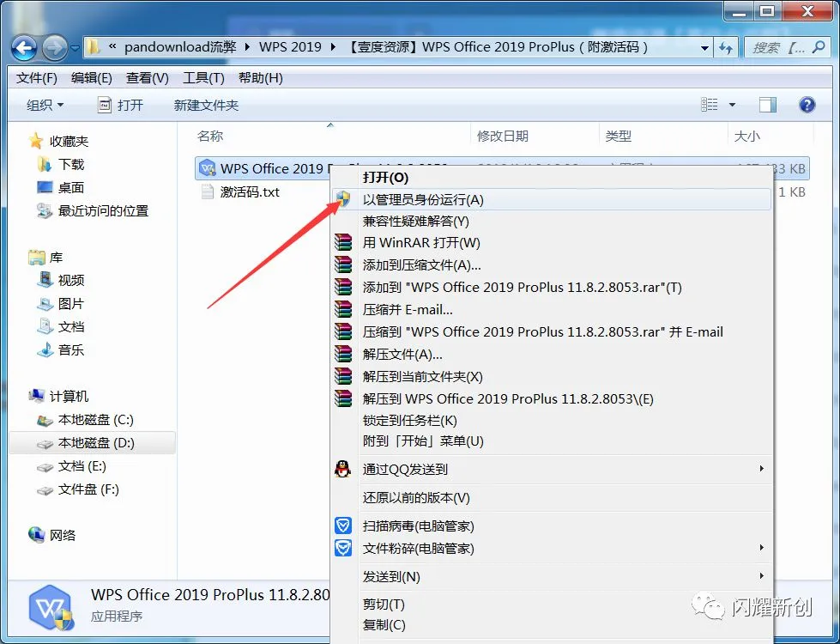
Task: Click the 库 libraries icon
Action: (36, 258)
